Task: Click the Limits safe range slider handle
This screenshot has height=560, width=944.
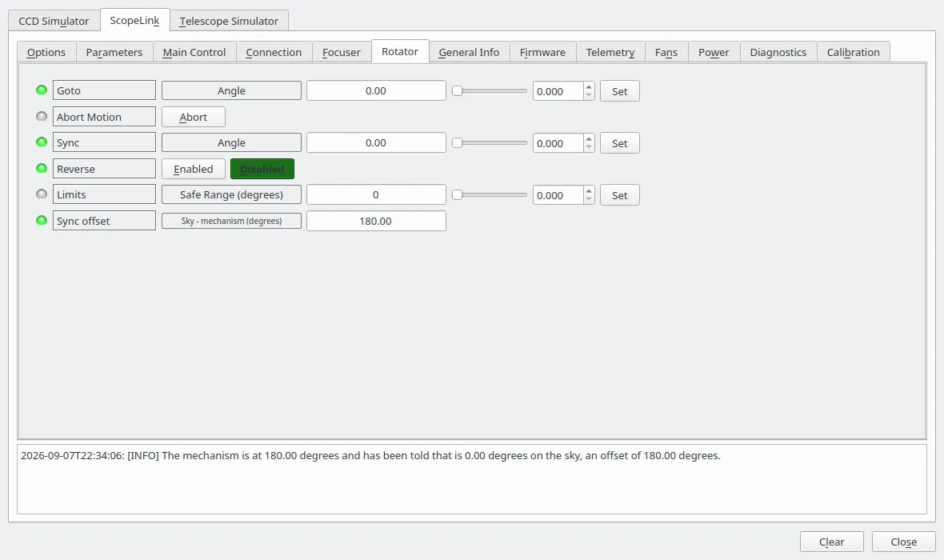Action: click(458, 194)
